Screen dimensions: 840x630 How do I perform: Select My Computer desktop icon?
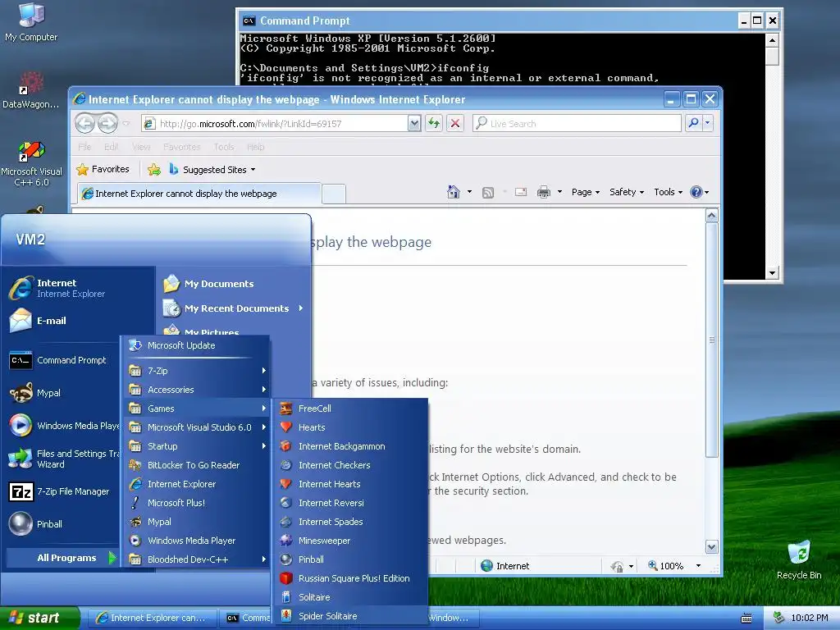click(x=31, y=22)
